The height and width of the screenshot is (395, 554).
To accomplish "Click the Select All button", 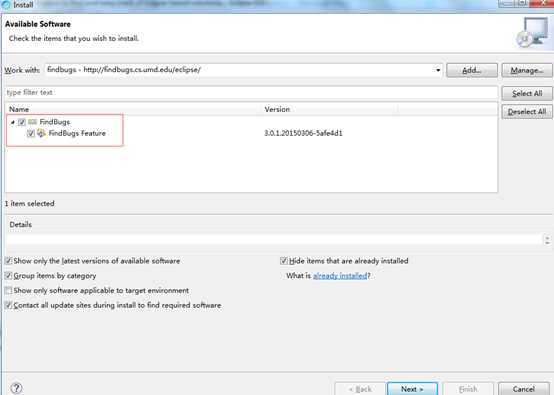I will click(x=527, y=93).
